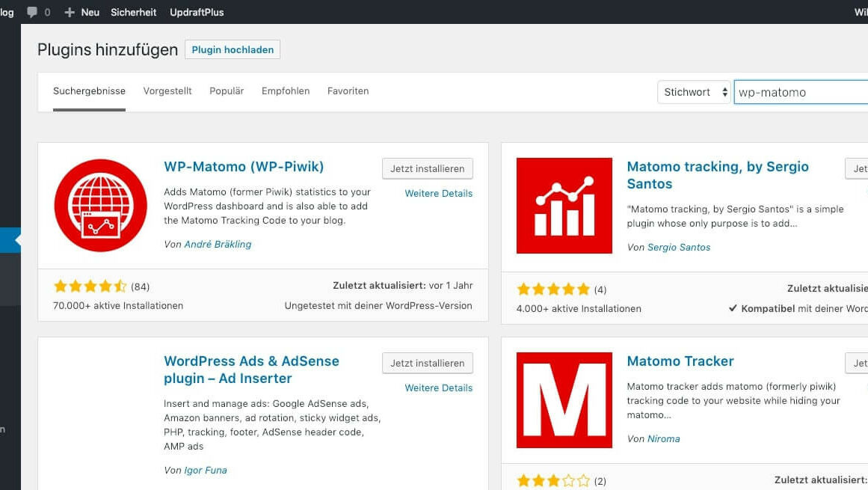Image resolution: width=868 pixels, height=490 pixels.
Task: Click the Matomo Tracker three-star rating
Action: 553,480
